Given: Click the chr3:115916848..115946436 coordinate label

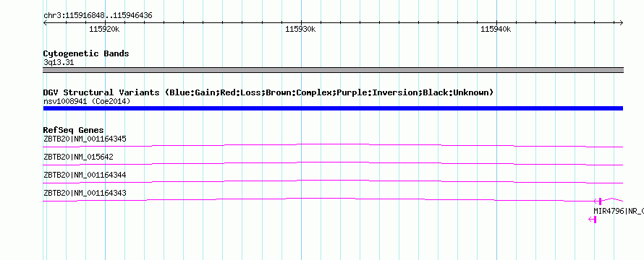Looking at the screenshot, I should tap(98, 16).
